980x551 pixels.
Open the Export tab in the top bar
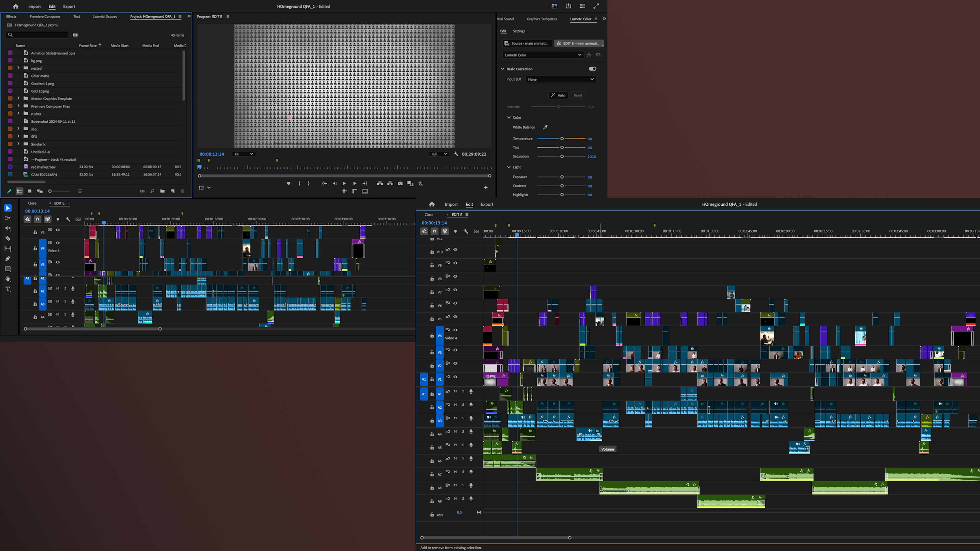tap(69, 6)
